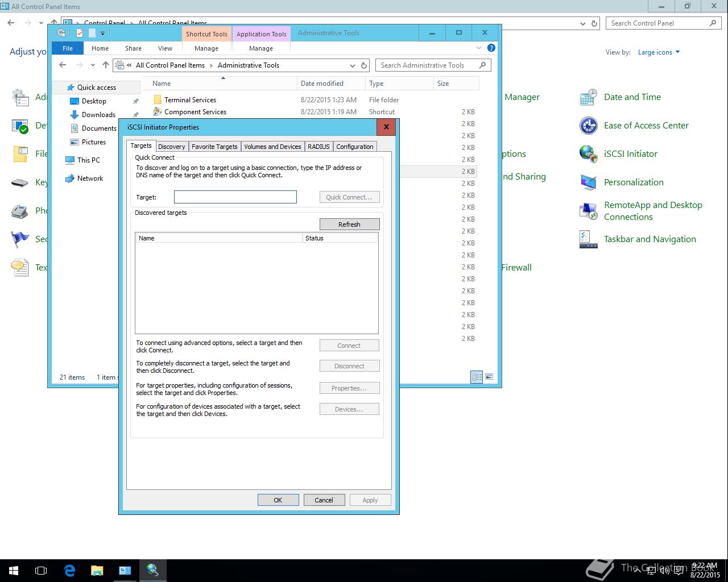Screen dimensions: 728x582
Task: Switch to large thumbnails view icon
Action: 489,377
